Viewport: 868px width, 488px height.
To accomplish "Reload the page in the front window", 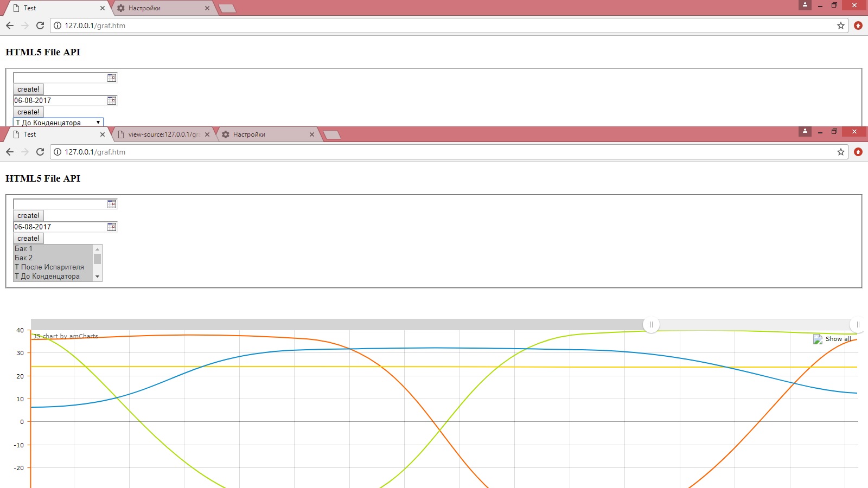I will 40,152.
